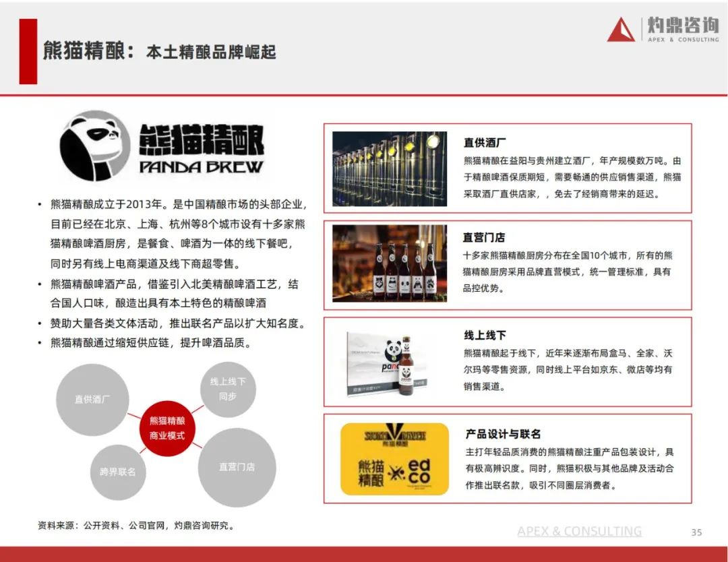728x562 pixels.
Task: Click the paragraph starting 十多家熊猫精酿厨房分布
Action: (568, 272)
